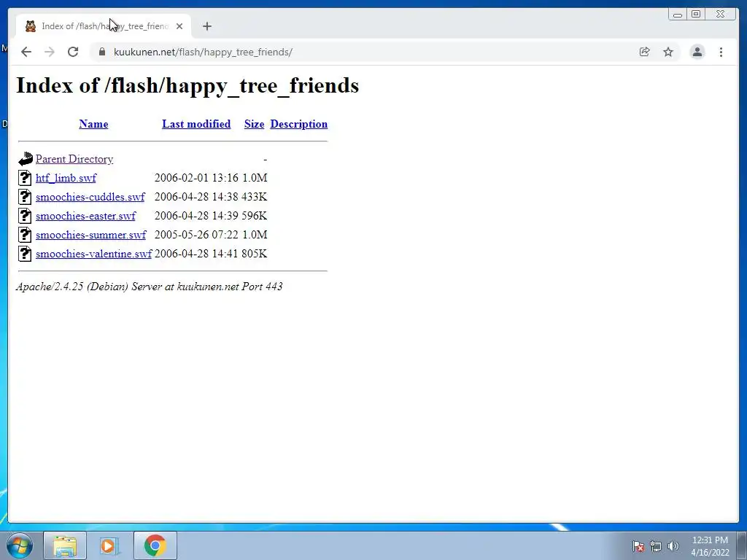Close the Index of /flash tab
The image size is (747, 560).
click(x=179, y=26)
